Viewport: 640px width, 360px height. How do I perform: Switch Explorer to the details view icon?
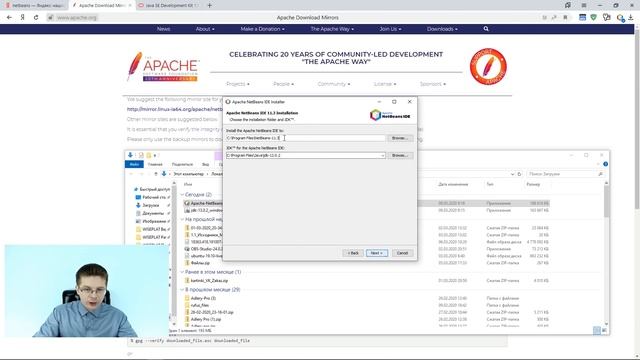597,330
